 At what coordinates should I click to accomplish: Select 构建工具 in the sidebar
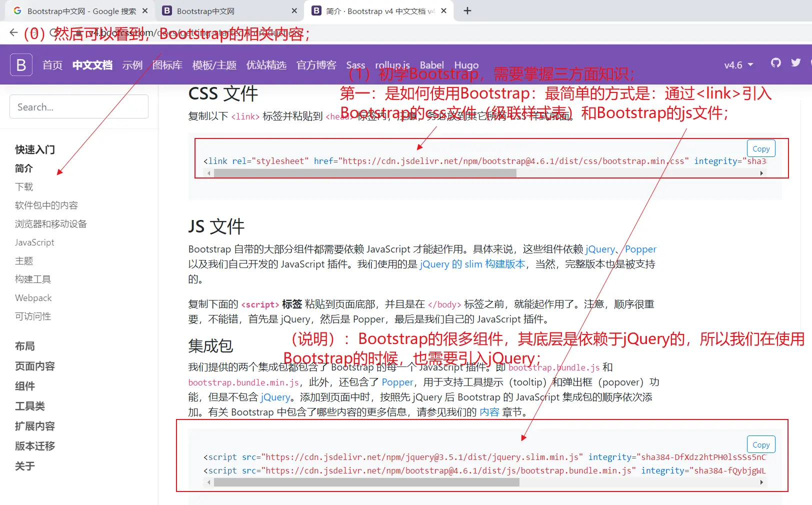coord(33,279)
